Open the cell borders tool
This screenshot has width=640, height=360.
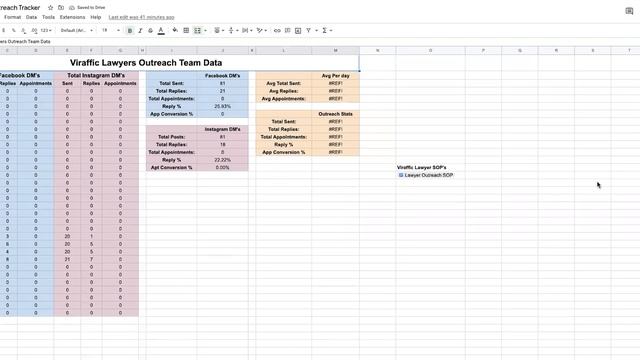186,31
